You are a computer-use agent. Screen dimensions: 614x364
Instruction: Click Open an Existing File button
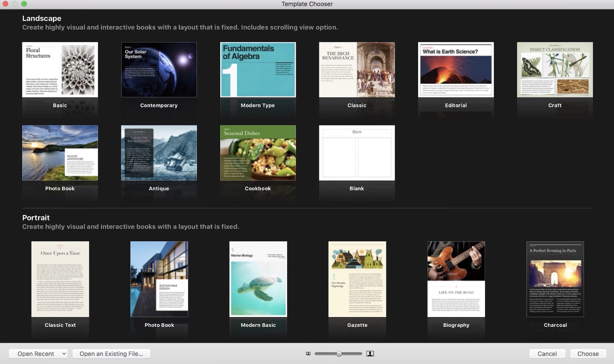coord(111,354)
